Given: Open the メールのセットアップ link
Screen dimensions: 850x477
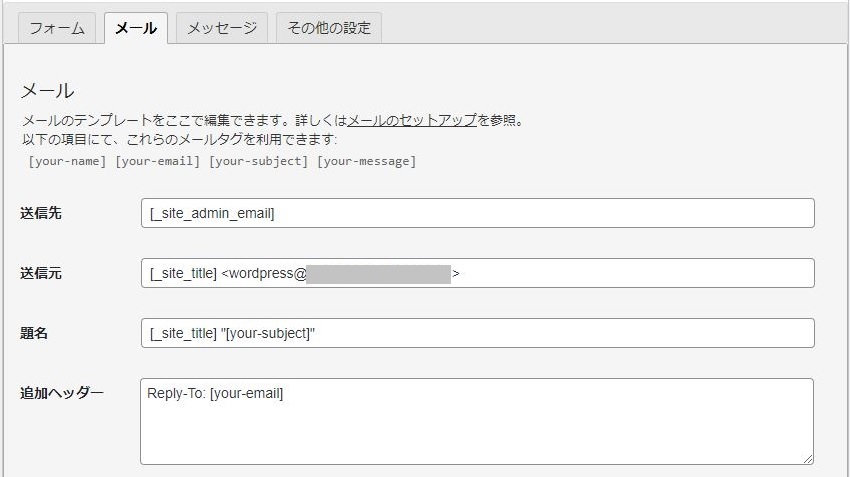Looking at the screenshot, I should pyautogui.click(x=412, y=120).
